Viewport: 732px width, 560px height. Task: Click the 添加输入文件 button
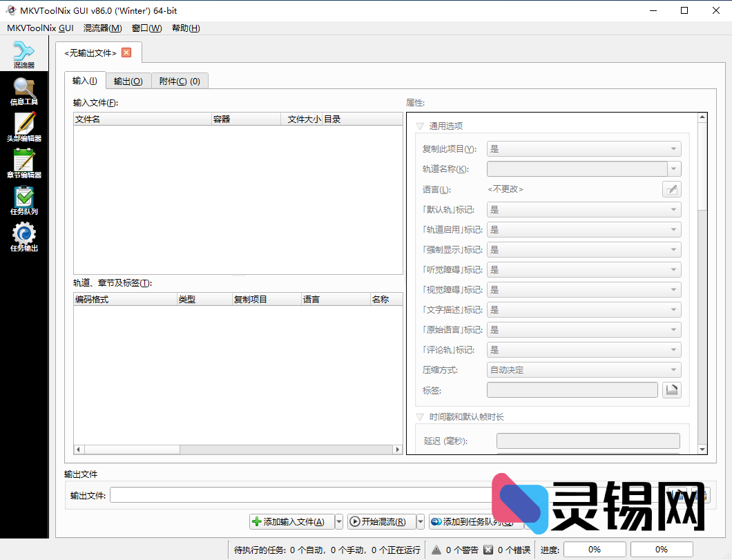point(291,521)
